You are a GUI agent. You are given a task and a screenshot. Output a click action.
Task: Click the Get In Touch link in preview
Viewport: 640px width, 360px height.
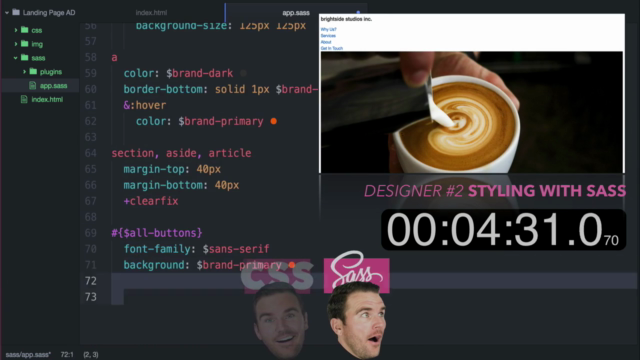pyautogui.click(x=331, y=48)
